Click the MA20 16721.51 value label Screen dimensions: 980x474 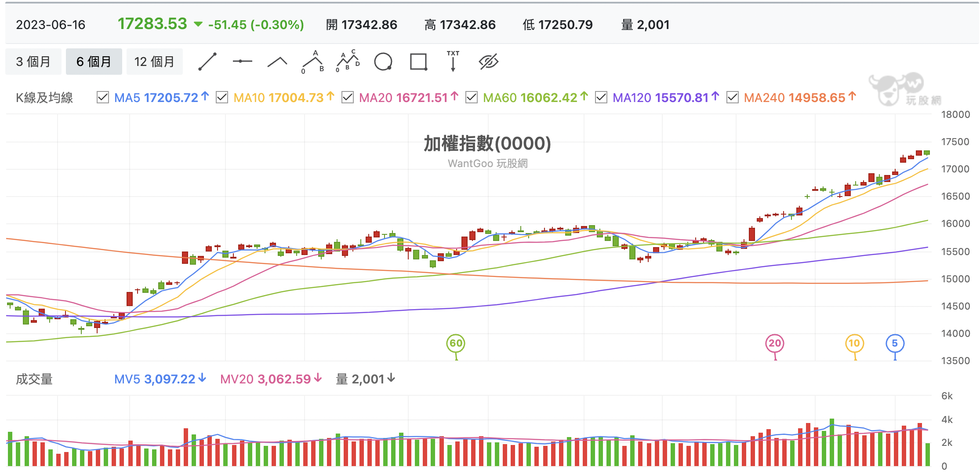409,98
